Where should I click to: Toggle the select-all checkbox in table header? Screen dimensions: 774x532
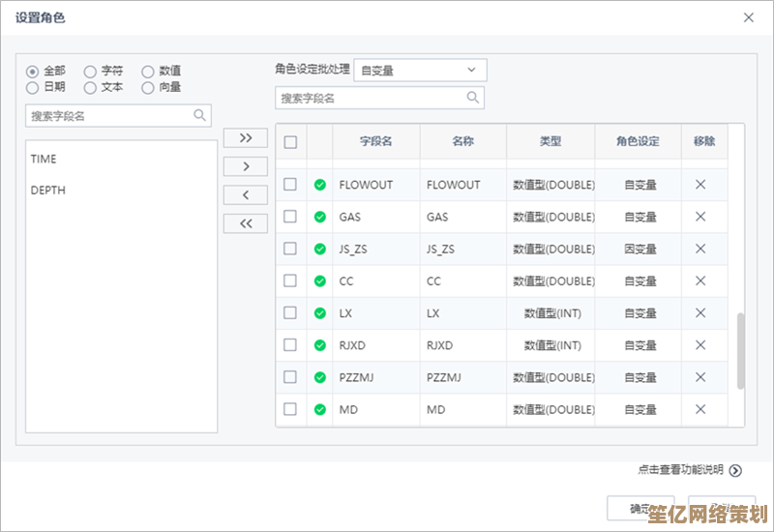pos(290,142)
